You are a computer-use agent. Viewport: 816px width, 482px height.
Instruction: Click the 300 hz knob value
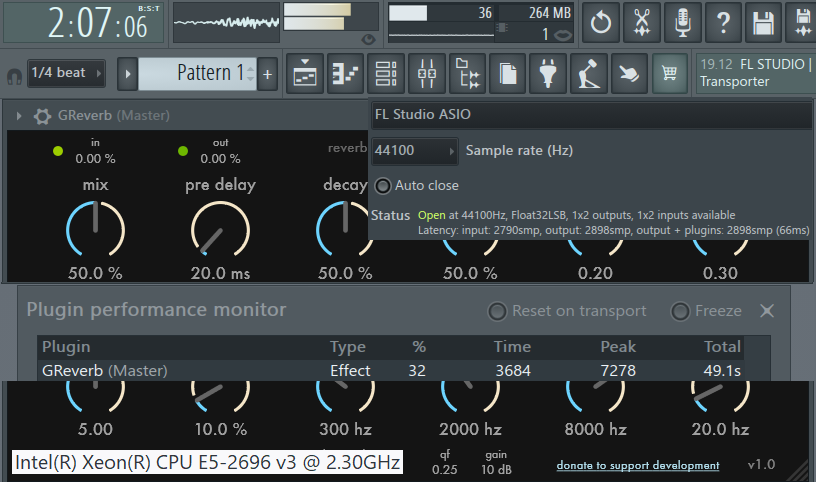[x=346, y=429]
